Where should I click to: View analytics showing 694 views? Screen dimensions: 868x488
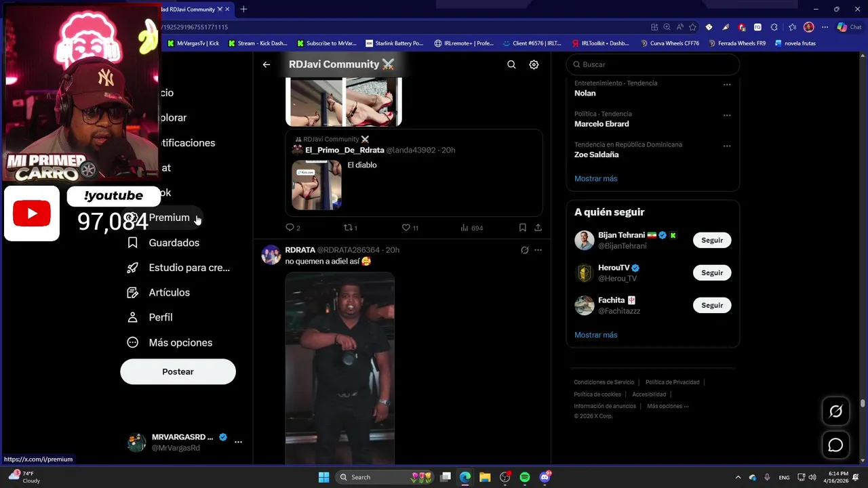click(x=471, y=228)
